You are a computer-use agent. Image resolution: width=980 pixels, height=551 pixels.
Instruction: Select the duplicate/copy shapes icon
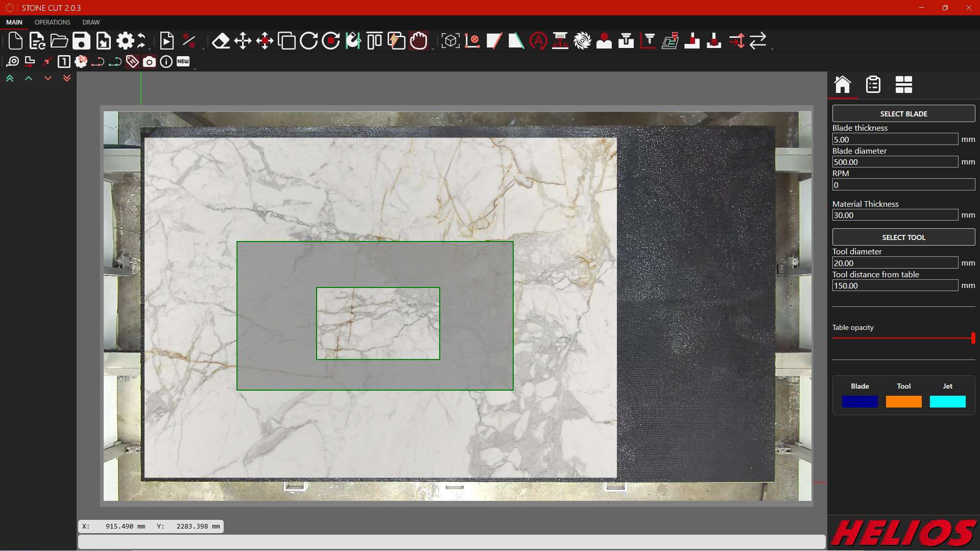tap(286, 41)
